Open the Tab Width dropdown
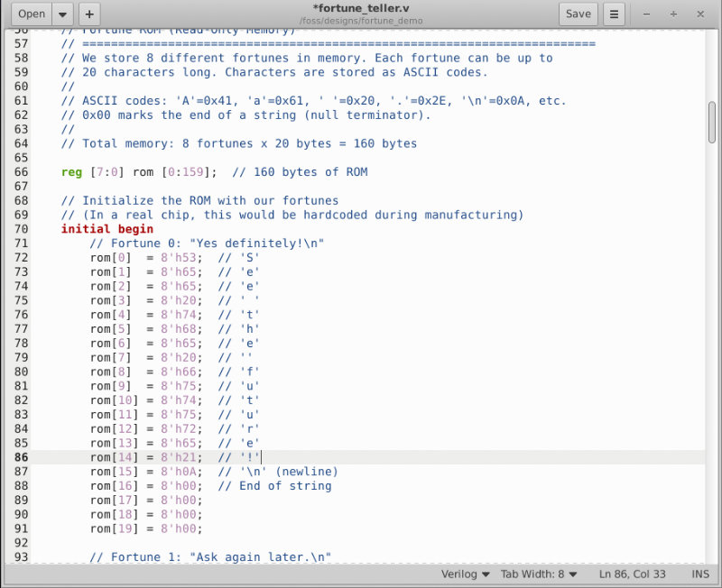The width and height of the screenshot is (722, 588). [x=540, y=574]
